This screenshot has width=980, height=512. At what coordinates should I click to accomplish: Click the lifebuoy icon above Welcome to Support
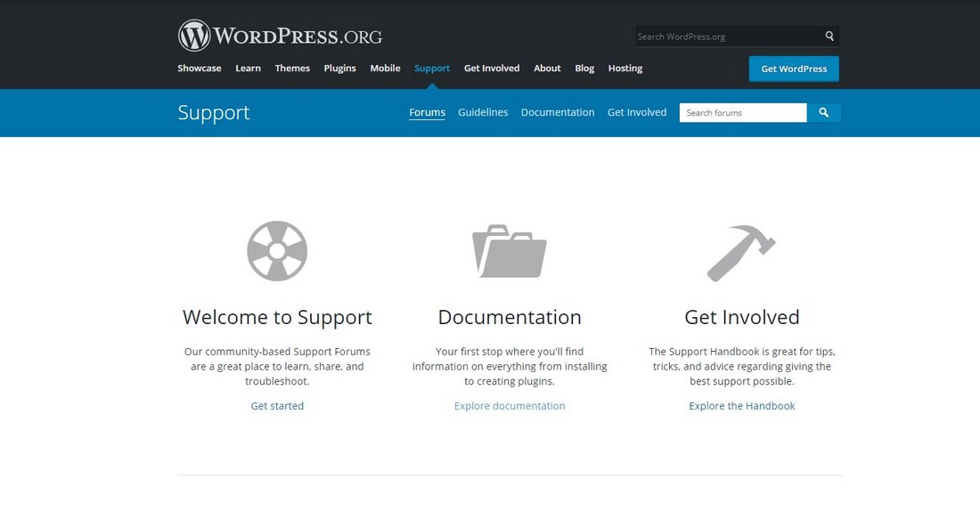coord(277,251)
